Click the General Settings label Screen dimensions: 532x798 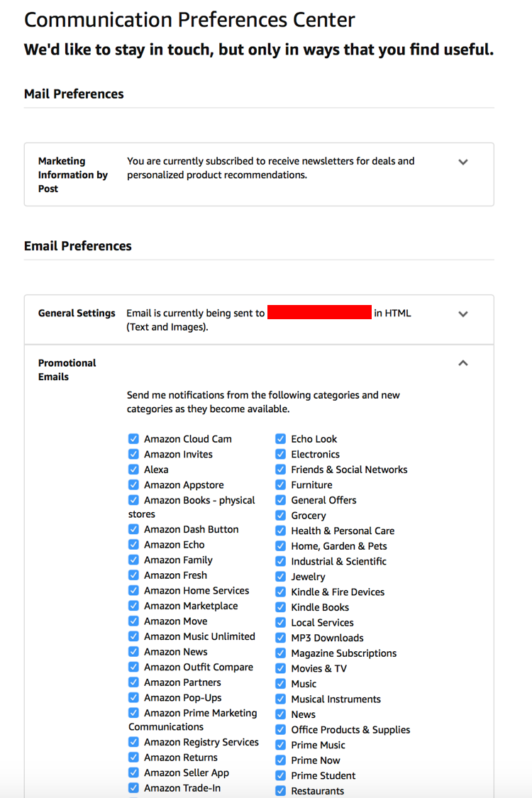tap(77, 313)
